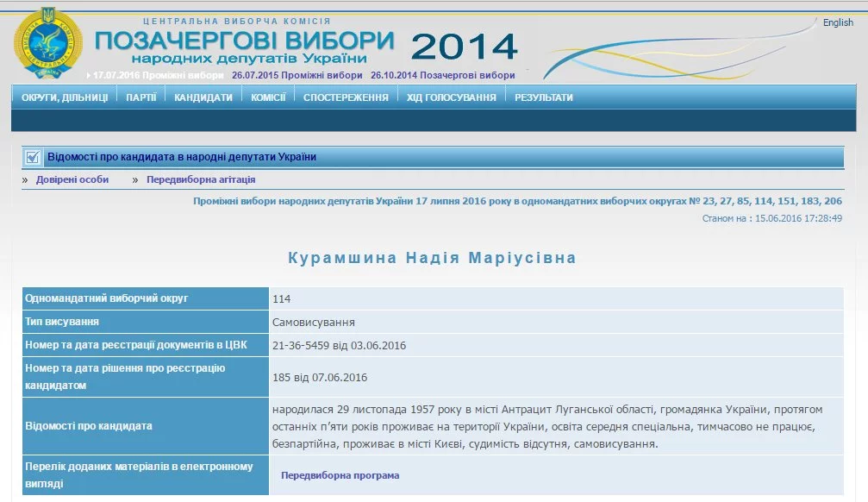Screen dimensions: 868x502
Task: Open the Округи, дільниці menu
Action: (65, 97)
